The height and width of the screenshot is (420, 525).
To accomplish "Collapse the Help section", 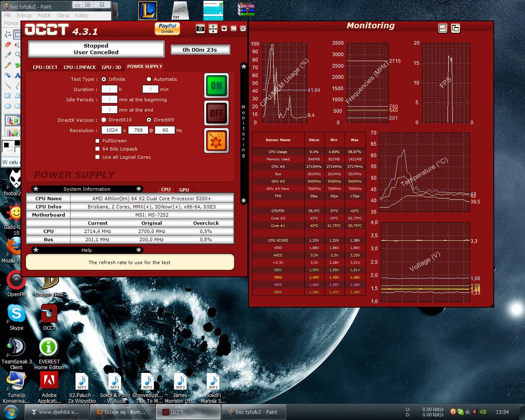I will (139, 250).
